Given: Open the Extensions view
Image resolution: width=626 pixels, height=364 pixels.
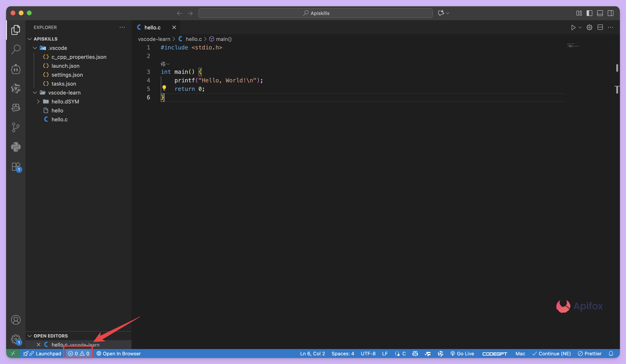Looking at the screenshot, I should (x=16, y=167).
